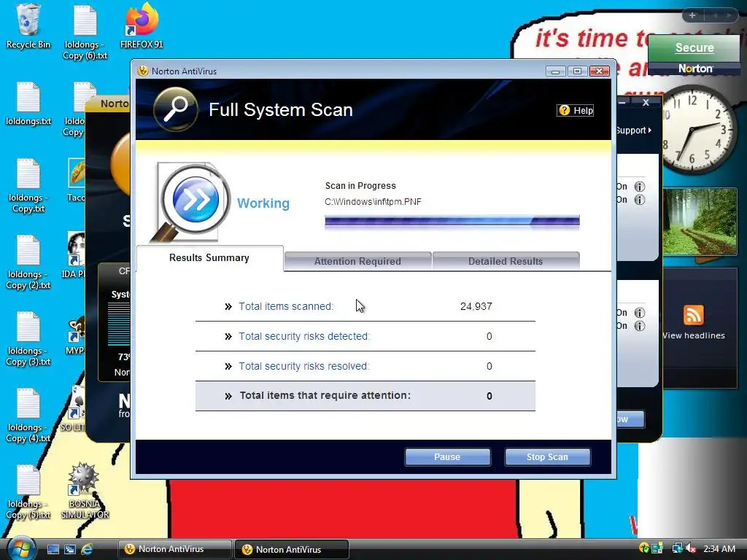Click the Norton tray icon
Viewport: 747px width, 560px height.
[644, 548]
